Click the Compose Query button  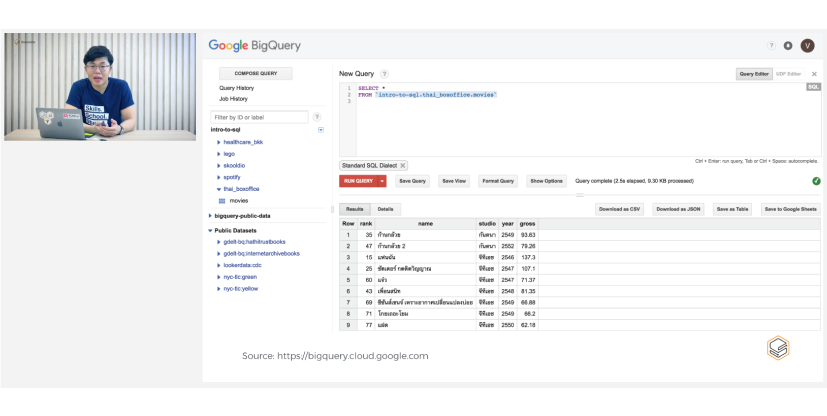pos(256,73)
